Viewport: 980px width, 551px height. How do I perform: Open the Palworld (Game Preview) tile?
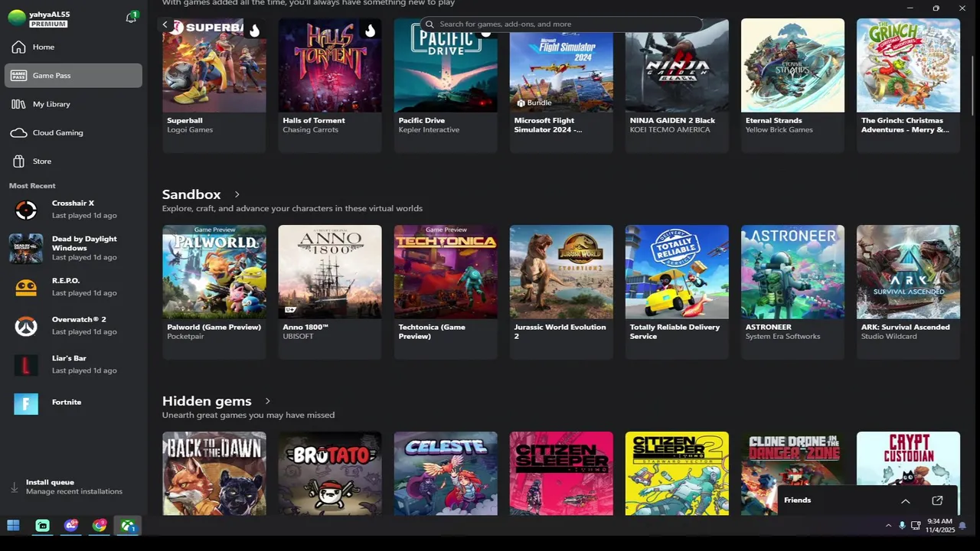point(214,292)
